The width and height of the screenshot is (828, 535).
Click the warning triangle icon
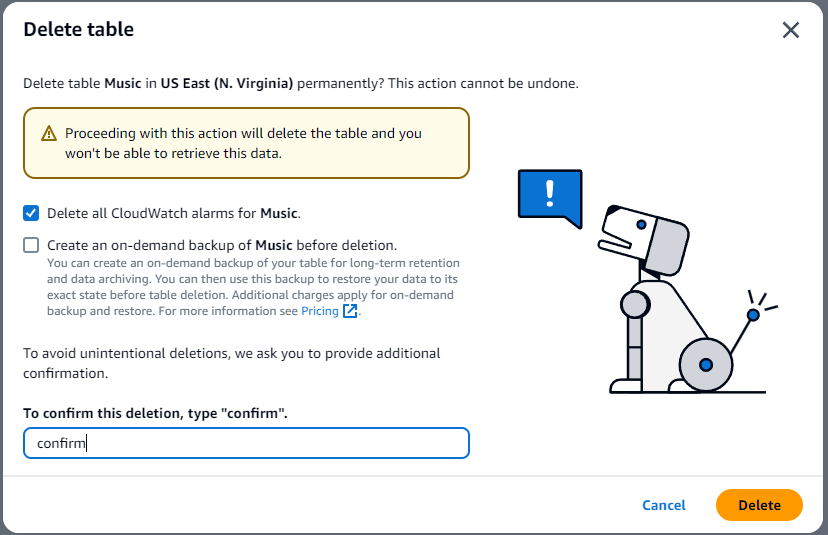coord(49,134)
